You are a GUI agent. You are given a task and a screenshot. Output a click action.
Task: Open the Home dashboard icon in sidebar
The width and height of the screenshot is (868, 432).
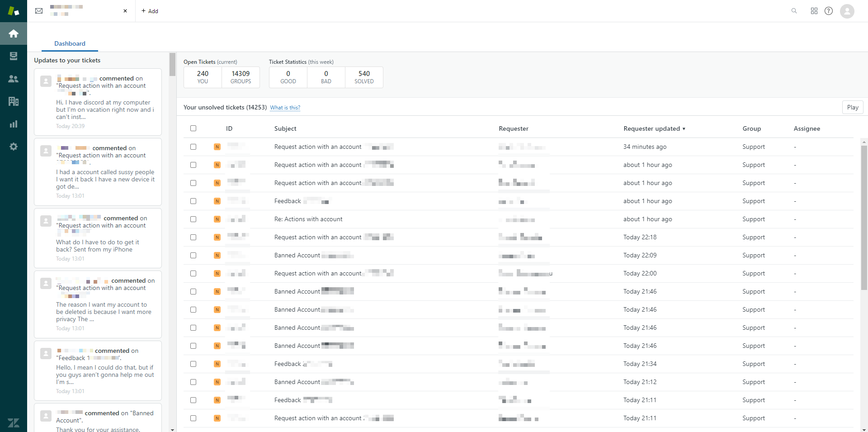(x=14, y=33)
